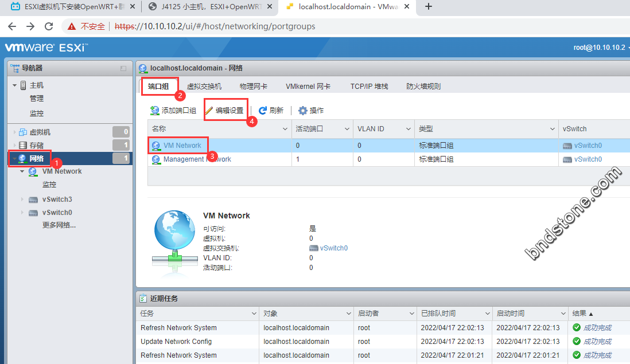Switch to the 虚拟交换机 tab
Viewport: 630px width, 364px height.
[x=204, y=87]
